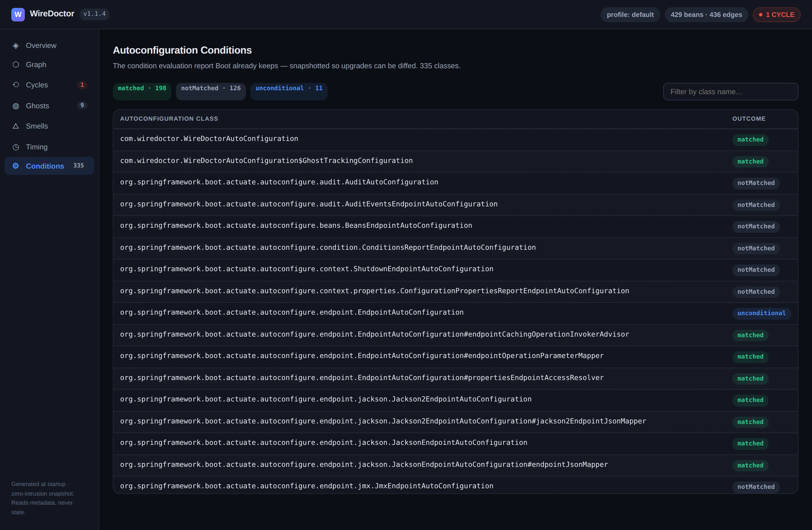
Task: Click the Overview diamond icon
Action: coord(16,46)
